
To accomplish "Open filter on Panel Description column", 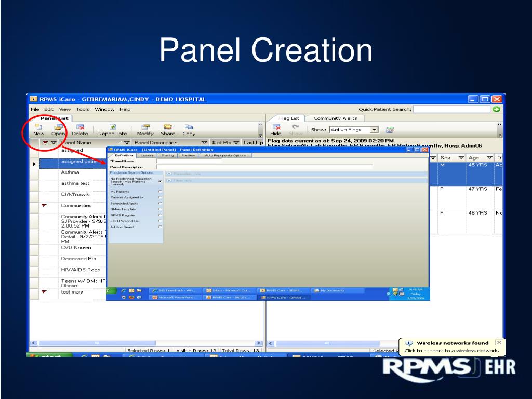I will [x=204, y=143].
